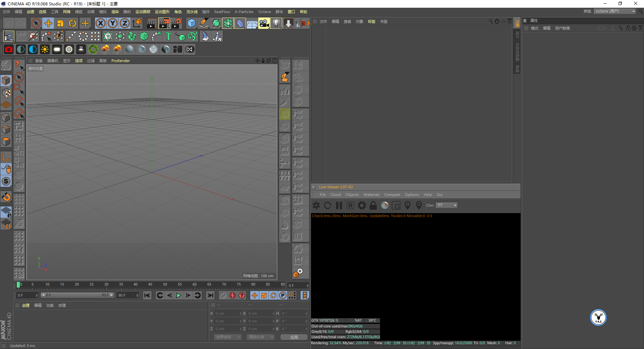Add a Cube primitive object

point(192,23)
